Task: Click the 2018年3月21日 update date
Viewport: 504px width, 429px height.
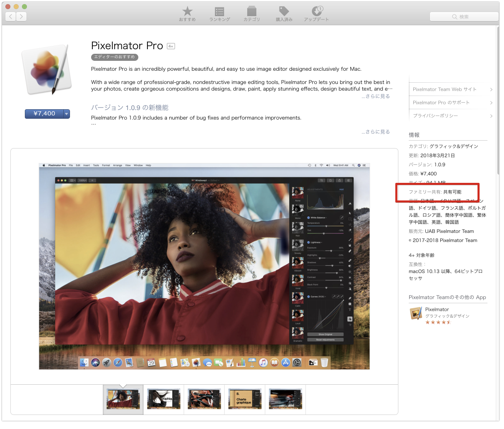Action: [438, 156]
